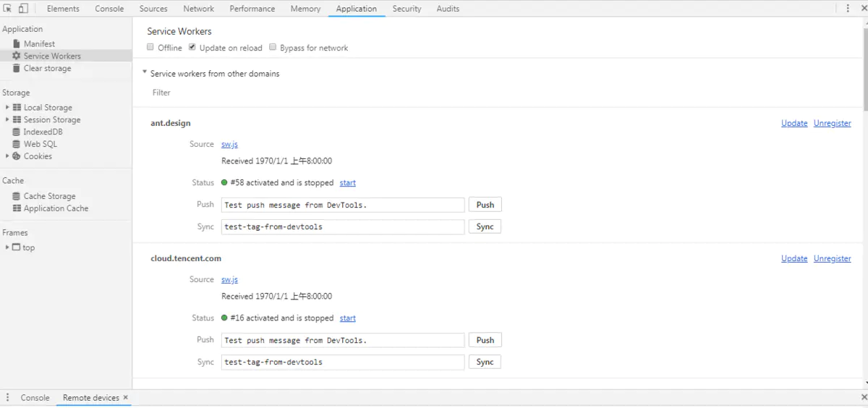Click the Cache Storage database icon
The width and height of the screenshot is (868, 408).
pyautogui.click(x=17, y=196)
